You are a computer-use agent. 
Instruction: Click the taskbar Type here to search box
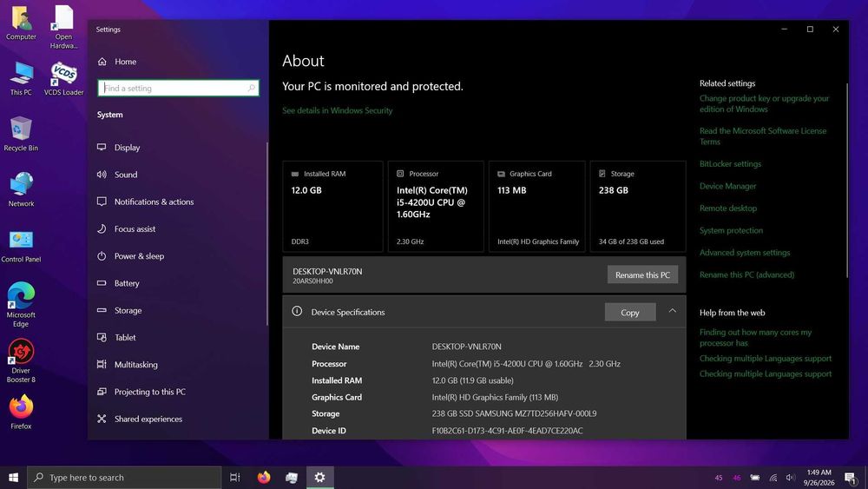point(124,478)
